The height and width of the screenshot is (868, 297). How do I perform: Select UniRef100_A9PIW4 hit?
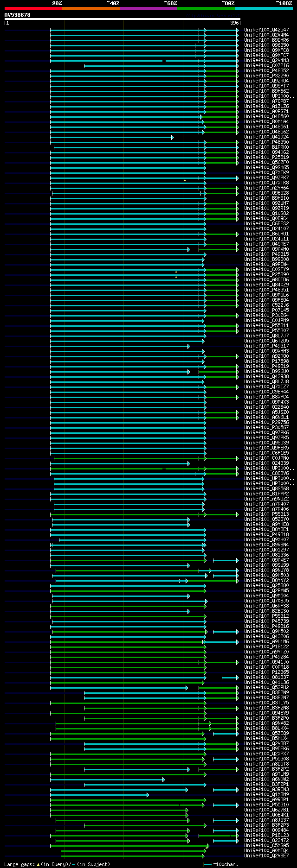(x=266, y=264)
